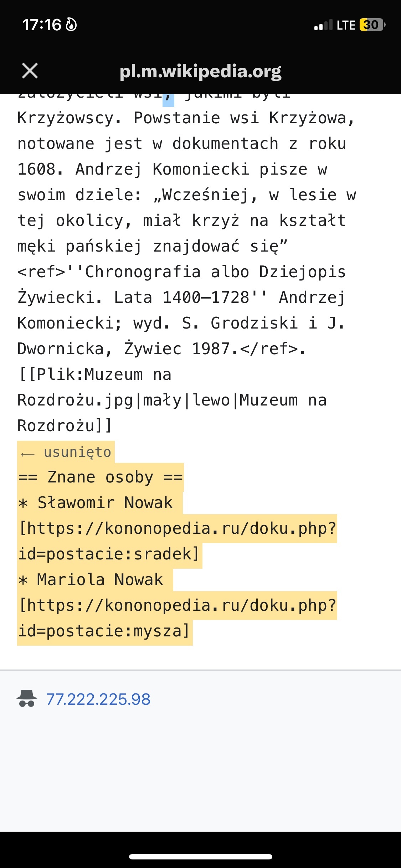Image resolution: width=401 pixels, height=868 pixels.
Task: Tap the battery icon showing 30
Action: coord(372,25)
